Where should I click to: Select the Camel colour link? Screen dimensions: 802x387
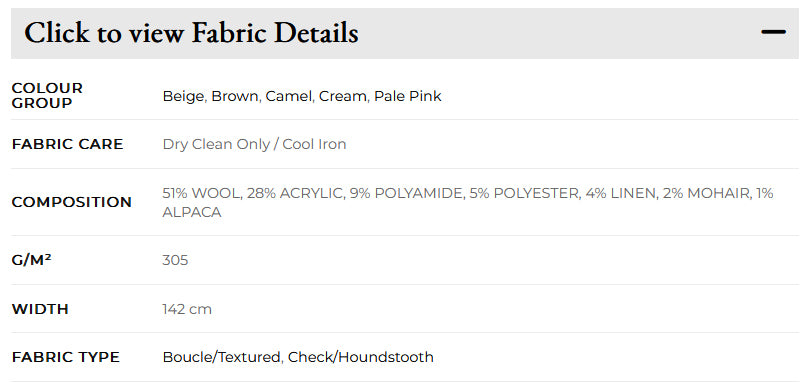(x=288, y=96)
